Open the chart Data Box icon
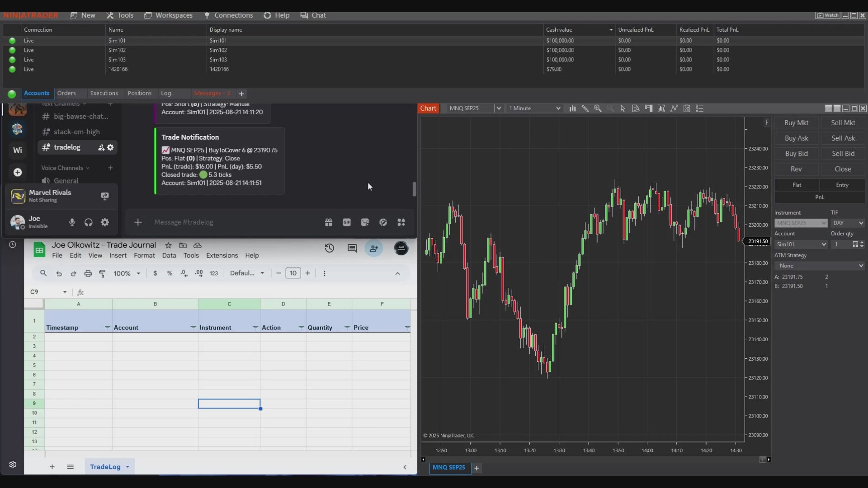Screen dimensions: 868x488 pyautogui.click(x=636, y=108)
